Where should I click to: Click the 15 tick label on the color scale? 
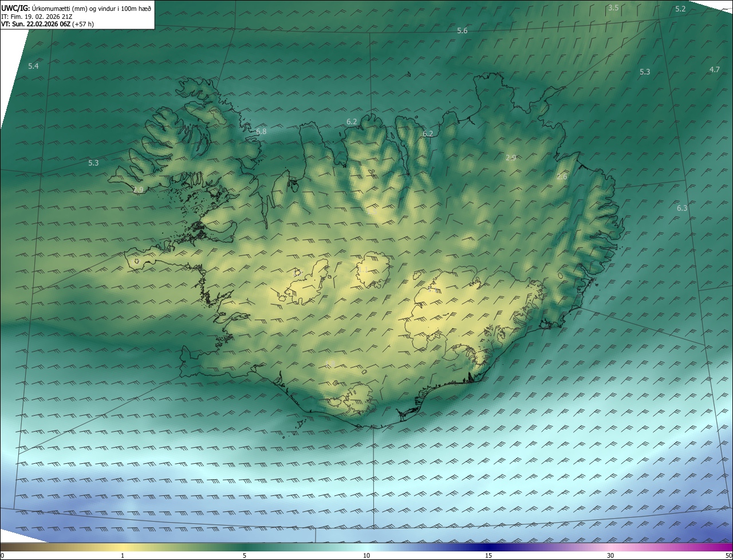488,555
